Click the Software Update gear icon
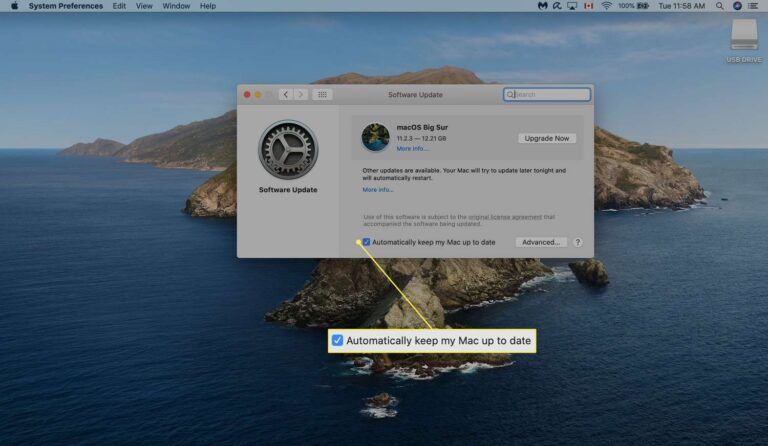This screenshot has height=446, width=768. [288, 150]
